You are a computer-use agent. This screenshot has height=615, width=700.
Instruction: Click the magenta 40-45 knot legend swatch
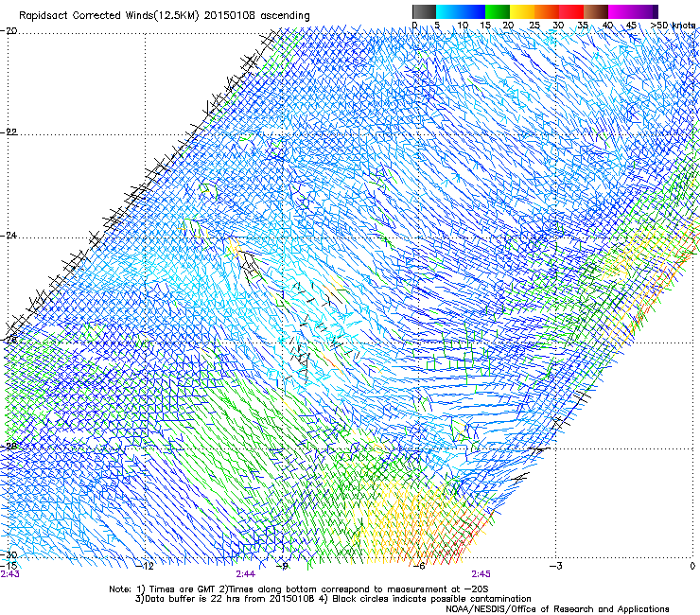(x=621, y=11)
